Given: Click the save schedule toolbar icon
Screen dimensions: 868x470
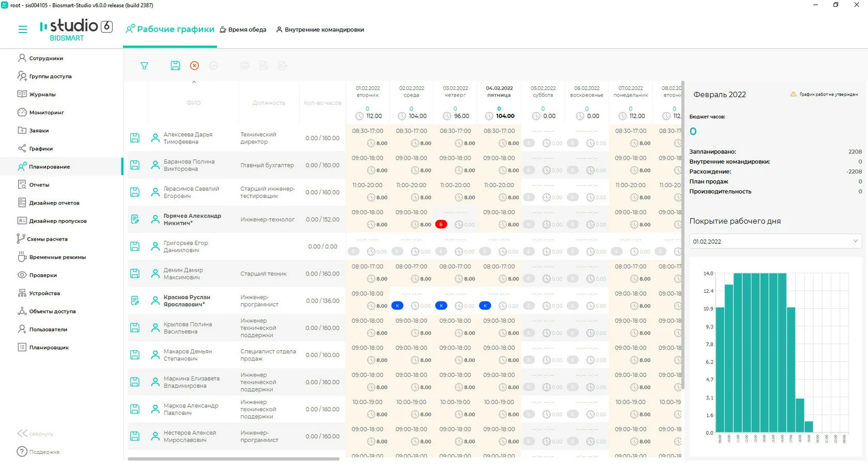Looking at the screenshot, I should (x=176, y=66).
